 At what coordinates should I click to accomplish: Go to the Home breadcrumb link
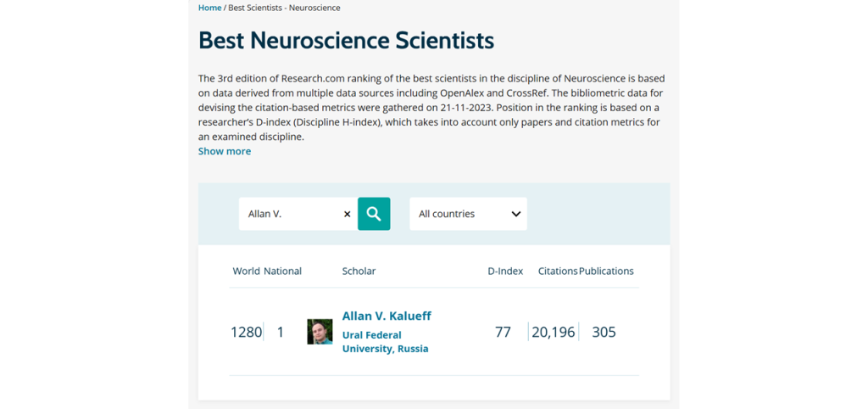coord(210,8)
